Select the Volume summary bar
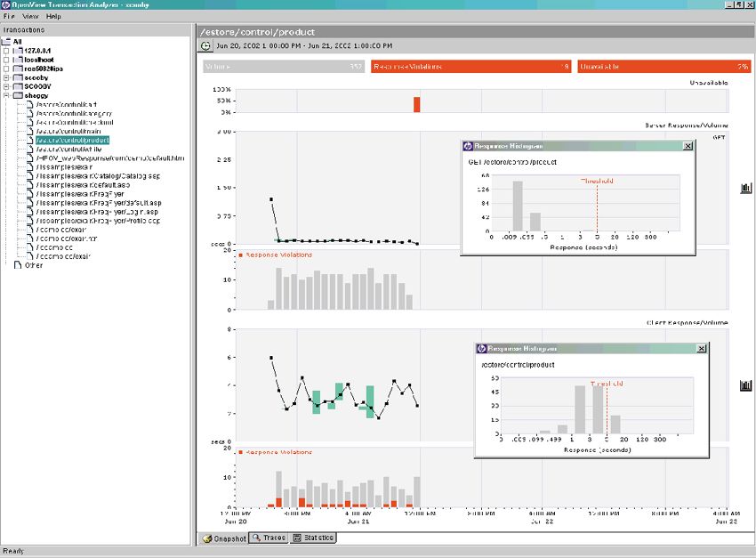 (284, 67)
